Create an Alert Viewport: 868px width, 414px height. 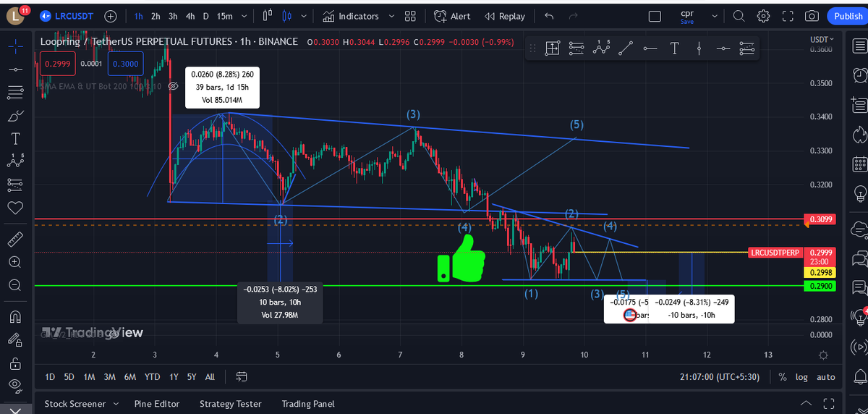tap(452, 16)
